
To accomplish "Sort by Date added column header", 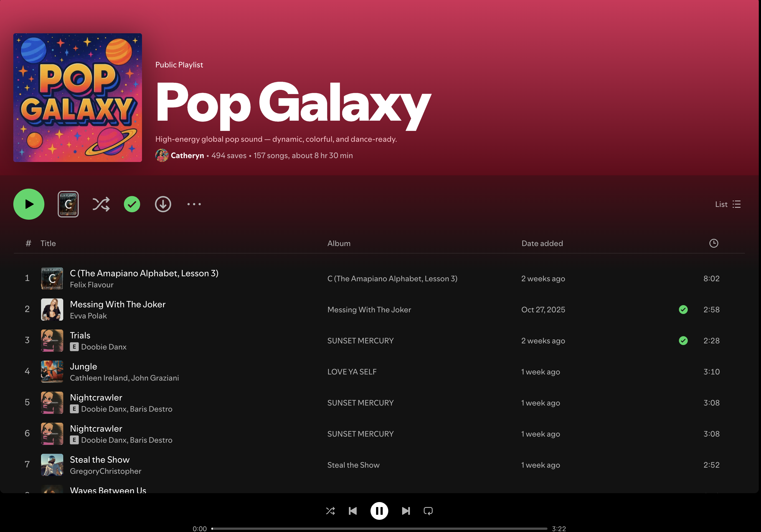I will click(542, 243).
